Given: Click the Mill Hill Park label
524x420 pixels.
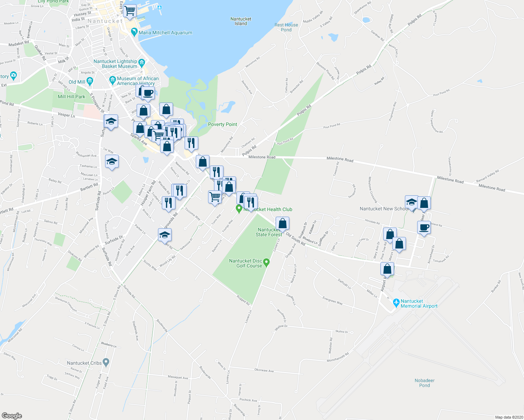Looking at the screenshot, I should (x=71, y=97).
